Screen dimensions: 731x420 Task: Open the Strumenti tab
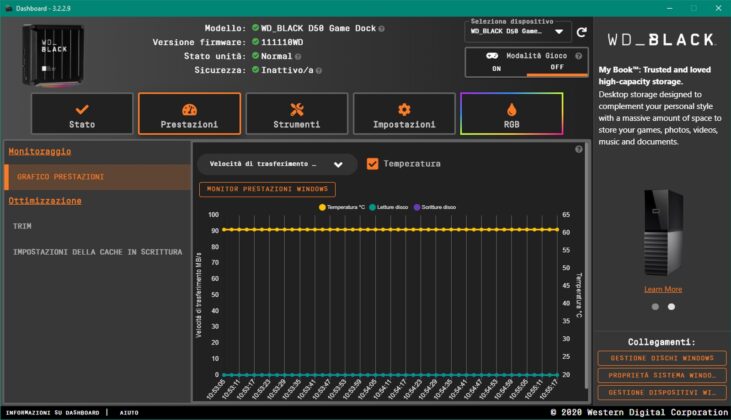coord(297,114)
